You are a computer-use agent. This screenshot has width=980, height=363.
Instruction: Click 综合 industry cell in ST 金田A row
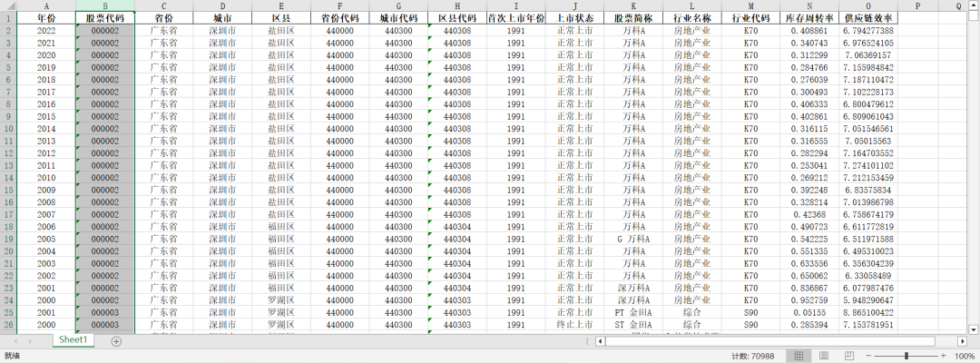[692, 325]
